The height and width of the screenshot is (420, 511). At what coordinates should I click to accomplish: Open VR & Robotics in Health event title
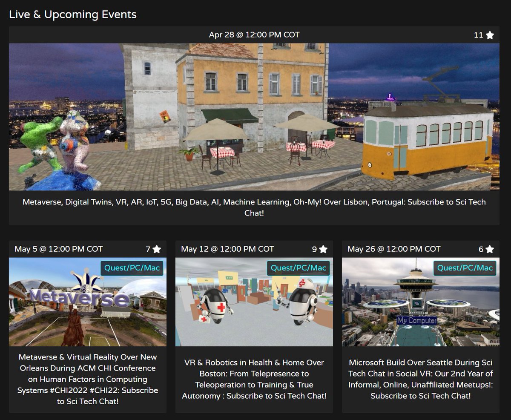[x=254, y=379]
